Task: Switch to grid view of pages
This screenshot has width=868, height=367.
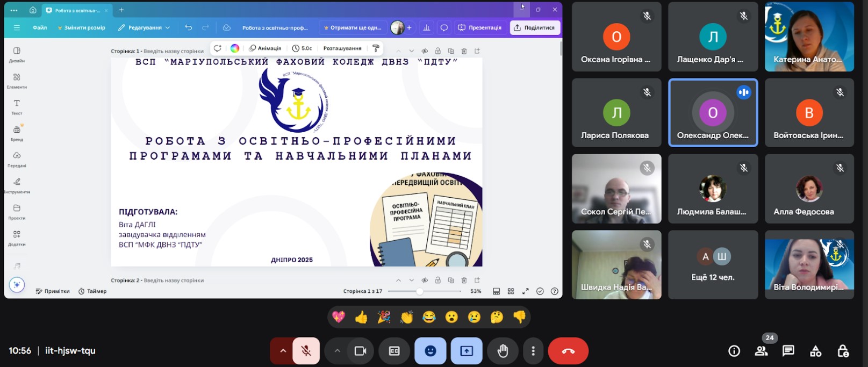Action: 511,291
